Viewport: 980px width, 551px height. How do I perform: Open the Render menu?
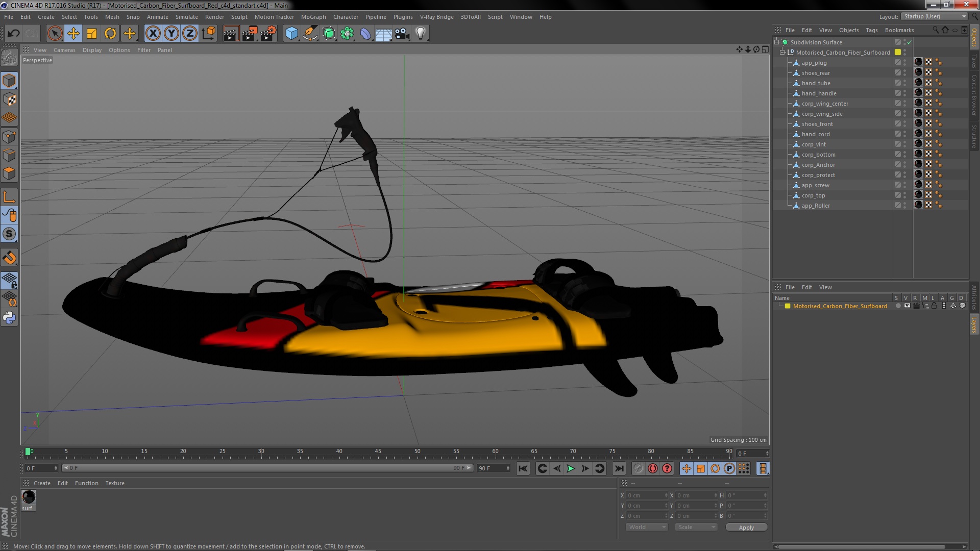click(x=214, y=17)
